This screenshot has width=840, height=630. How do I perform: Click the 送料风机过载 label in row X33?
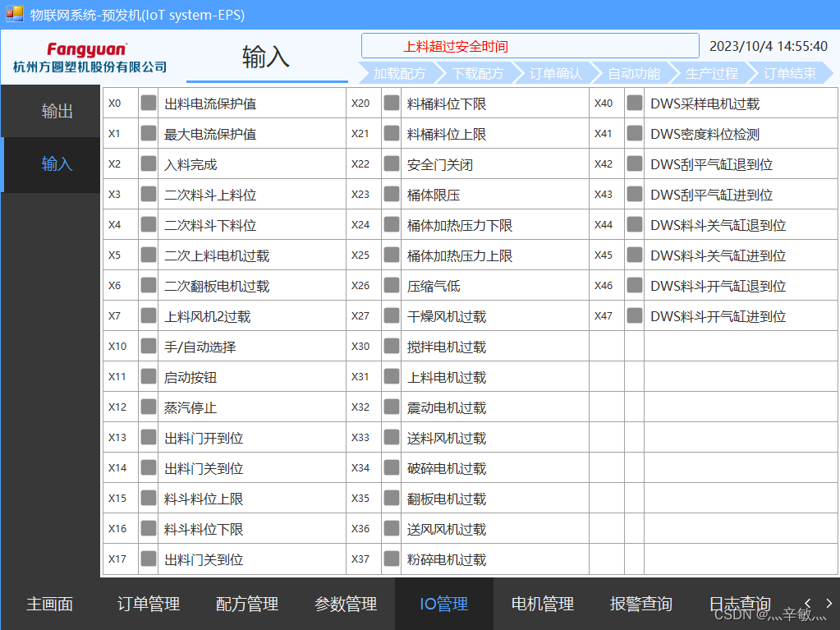tap(447, 439)
